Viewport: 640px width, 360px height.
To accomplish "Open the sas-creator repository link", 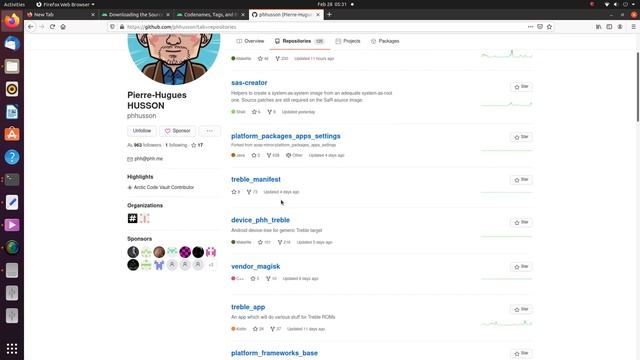I will [249, 82].
